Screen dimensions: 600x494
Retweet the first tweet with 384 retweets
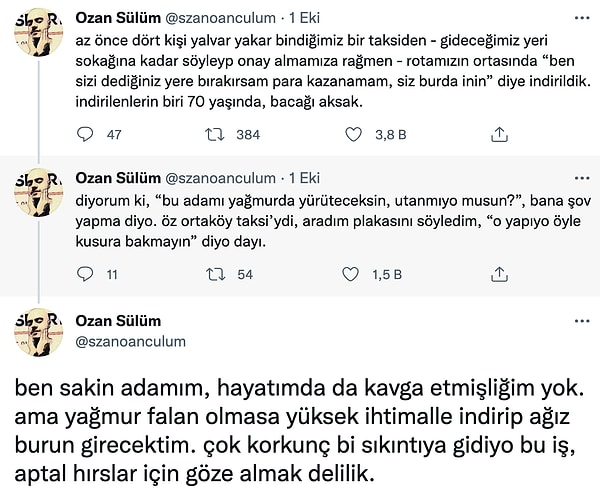pos(214,132)
